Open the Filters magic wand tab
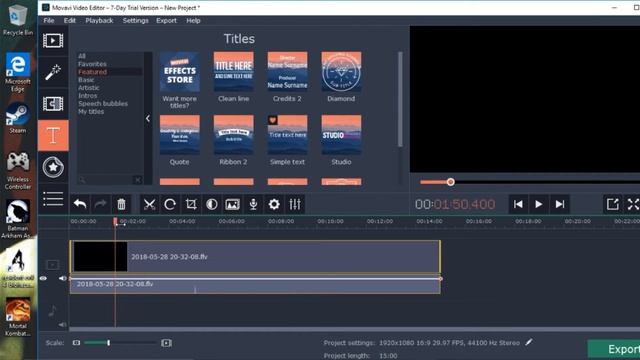Image resolution: width=640 pixels, height=360 pixels. click(53, 72)
